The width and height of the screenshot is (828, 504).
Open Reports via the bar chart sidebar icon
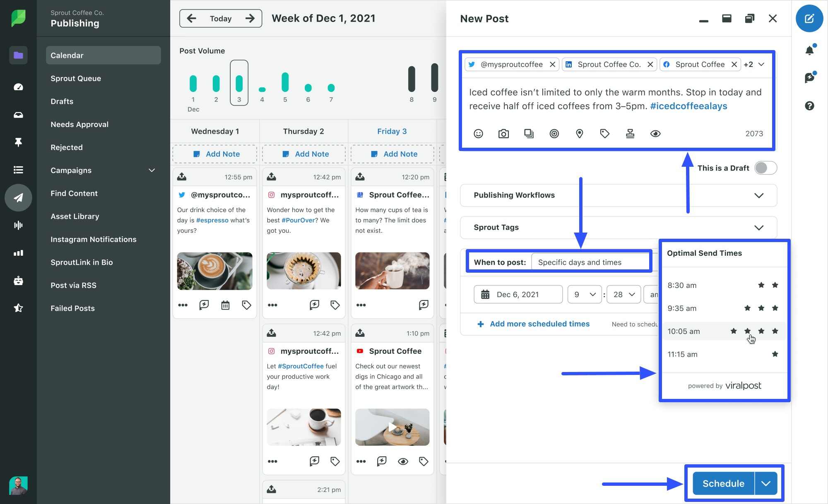click(18, 253)
